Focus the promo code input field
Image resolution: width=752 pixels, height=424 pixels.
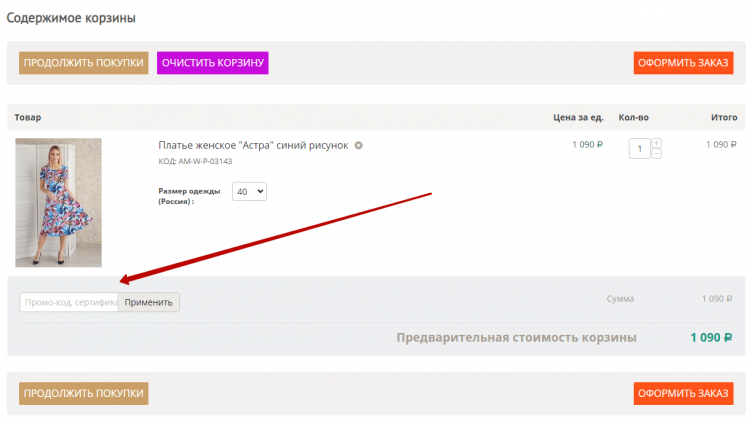pos(69,302)
